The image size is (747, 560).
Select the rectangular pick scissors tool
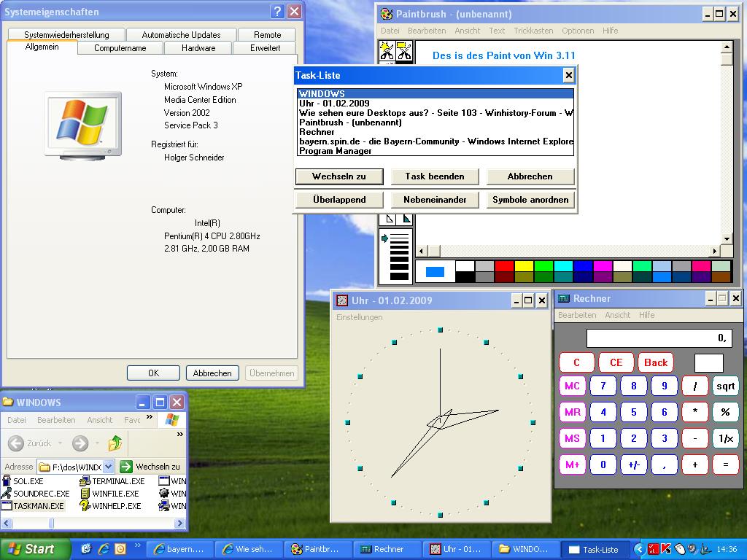pos(404,51)
